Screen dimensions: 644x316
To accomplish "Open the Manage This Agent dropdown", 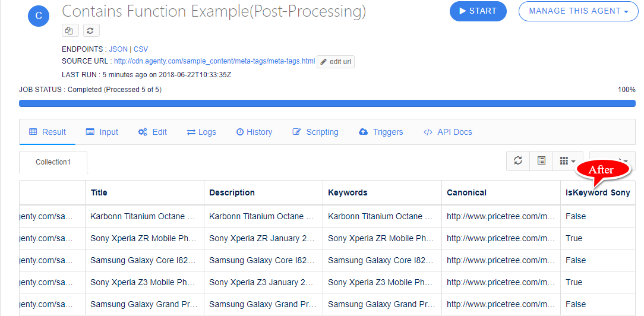I will pos(578,11).
